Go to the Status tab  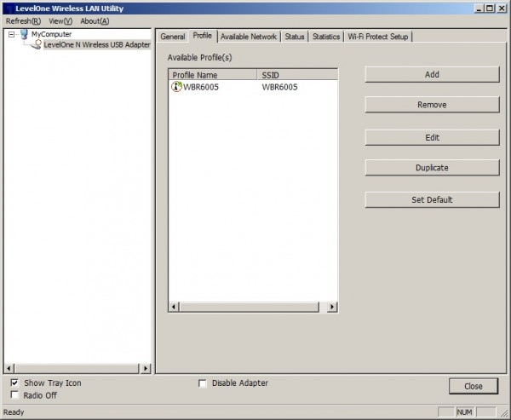tap(295, 37)
